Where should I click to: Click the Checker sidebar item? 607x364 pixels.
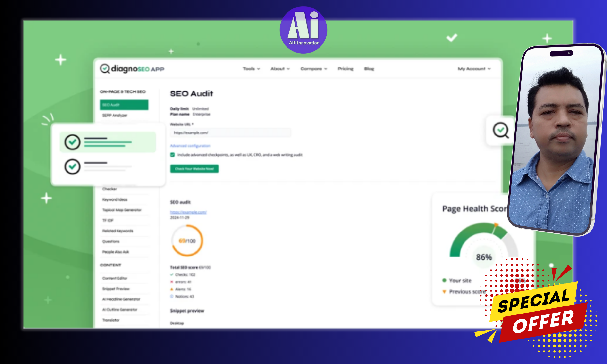110,189
